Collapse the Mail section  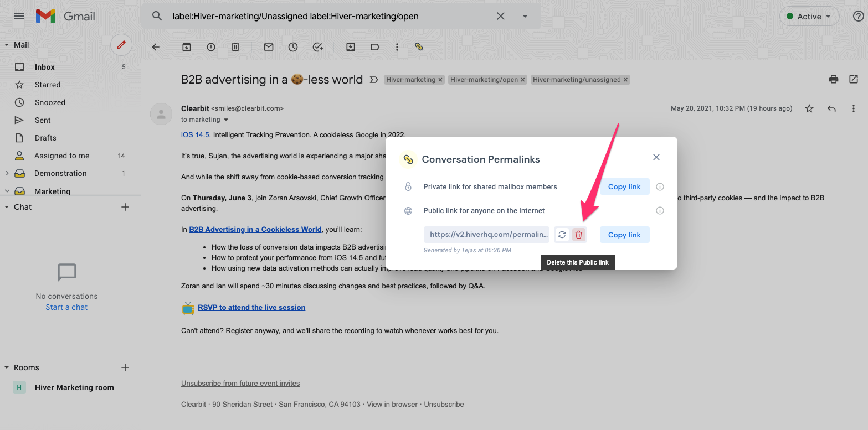click(7, 45)
